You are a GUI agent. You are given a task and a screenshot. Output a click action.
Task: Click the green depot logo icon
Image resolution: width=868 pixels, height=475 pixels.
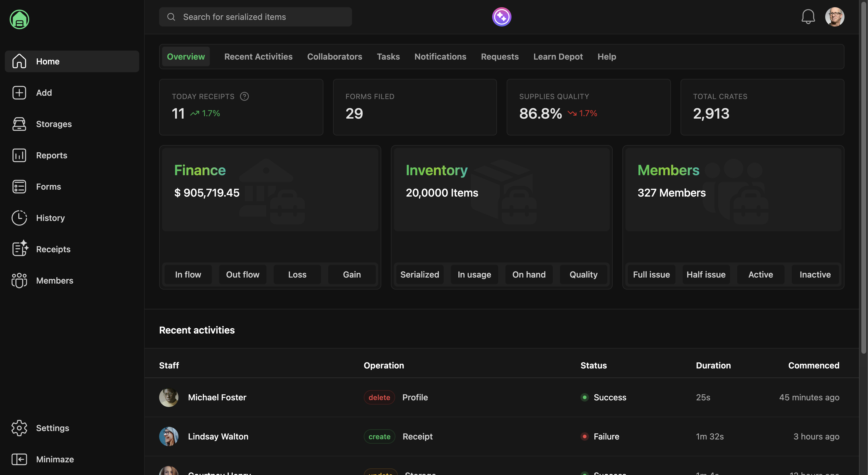point(19,19)
